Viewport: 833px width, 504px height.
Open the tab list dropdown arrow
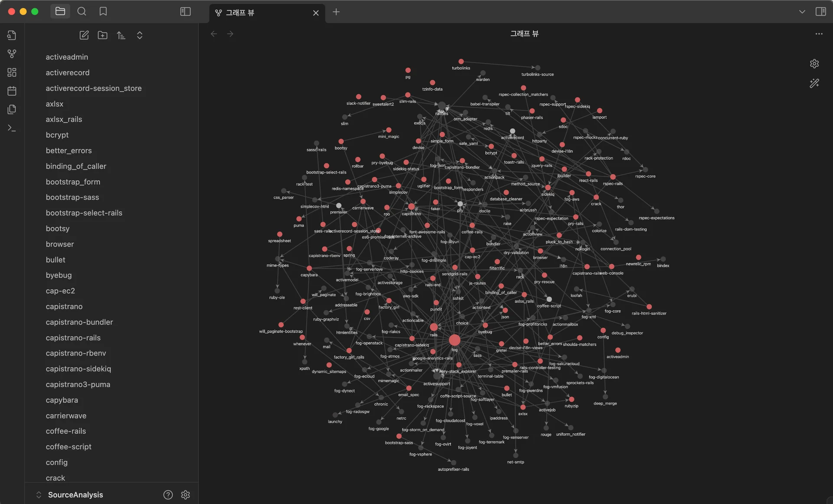[x=802, y=12]
